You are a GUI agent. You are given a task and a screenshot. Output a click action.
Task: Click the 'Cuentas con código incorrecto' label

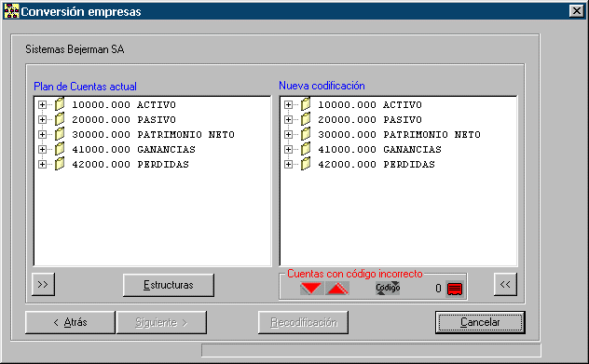click(355, 274)
